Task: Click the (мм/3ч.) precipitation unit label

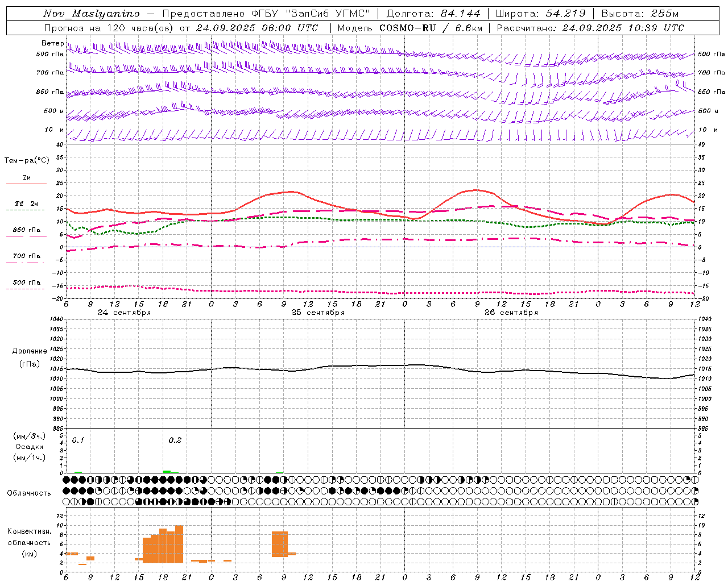Action: 30,436
